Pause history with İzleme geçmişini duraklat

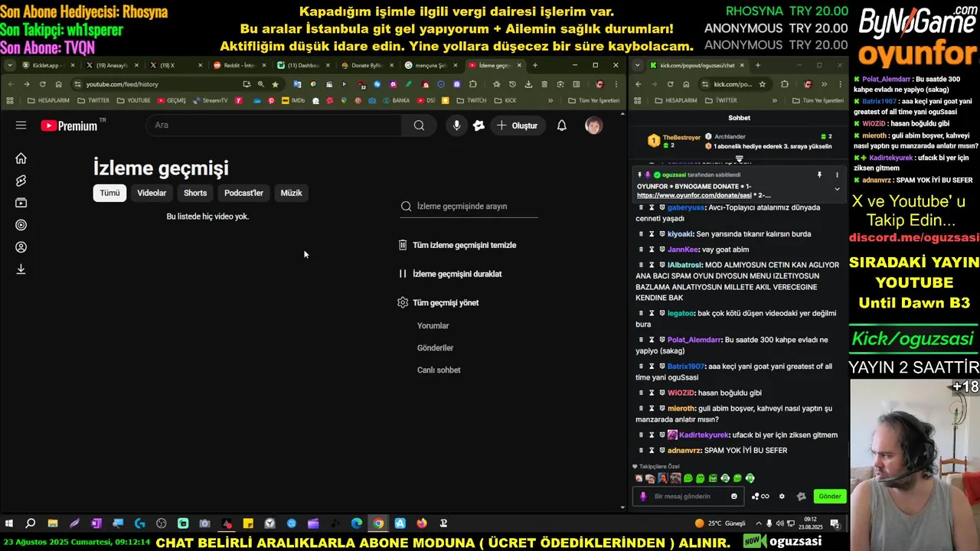click(x=450, y=274)
